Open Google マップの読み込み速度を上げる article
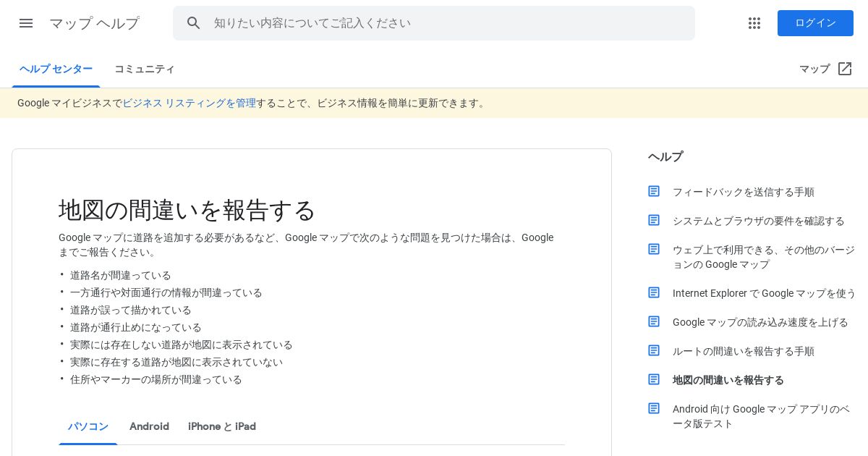Image resolution: width=868 pixels, height=456 pixels. [760, 322]
